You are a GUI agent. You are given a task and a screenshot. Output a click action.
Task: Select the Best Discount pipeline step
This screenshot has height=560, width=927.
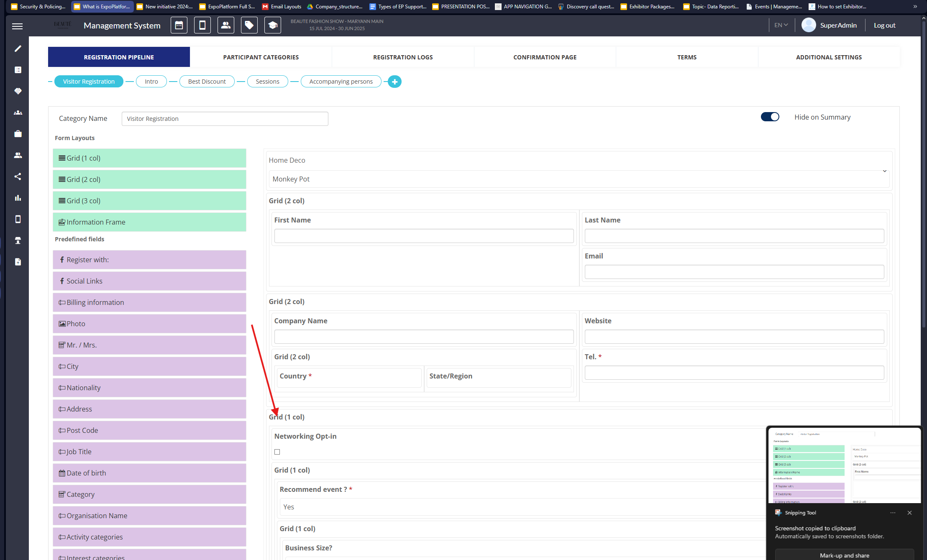click(x=207, y=82)
